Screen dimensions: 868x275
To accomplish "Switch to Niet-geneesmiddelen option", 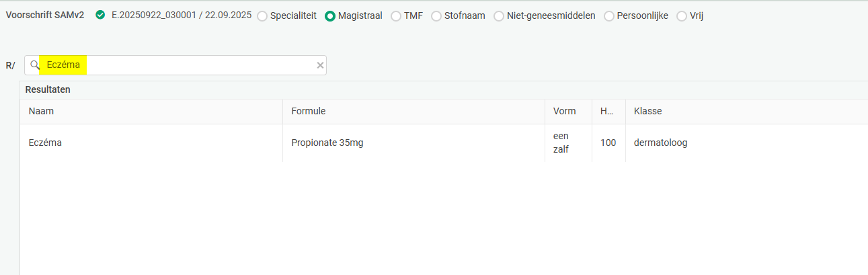I will pyautogui.click(x=499, y=16).
